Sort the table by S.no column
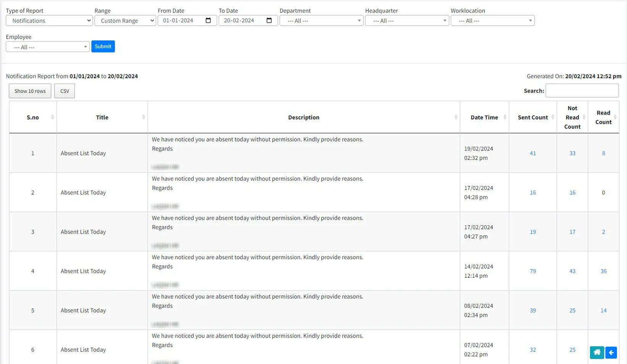627x364 pixels. click(52, 117)
